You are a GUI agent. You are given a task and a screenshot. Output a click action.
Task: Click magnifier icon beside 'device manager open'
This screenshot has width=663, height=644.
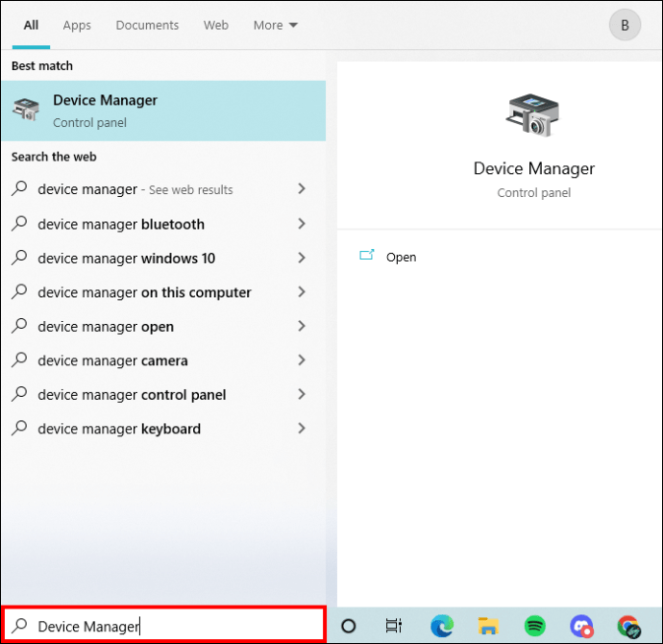[x=19, y=326]
